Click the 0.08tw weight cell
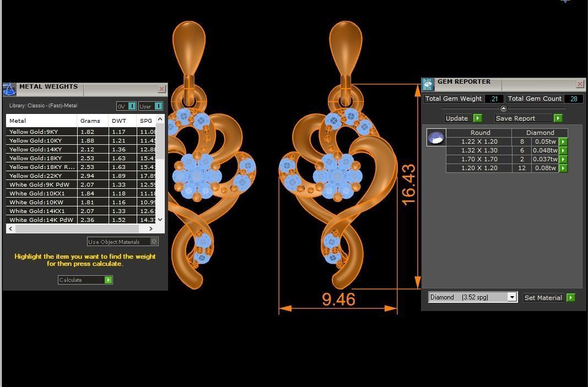This screenshot has width=588, height=387. click(545, 168)
